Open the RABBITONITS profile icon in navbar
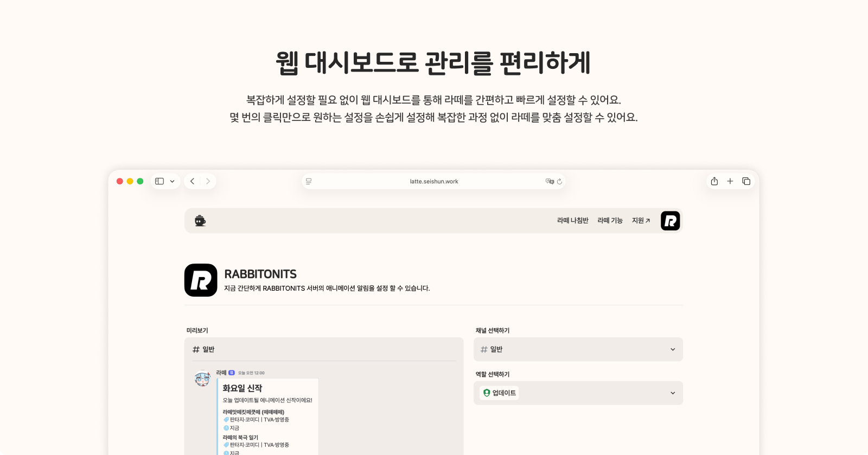This screenshot has width=868, height=455. coord(670,221)
